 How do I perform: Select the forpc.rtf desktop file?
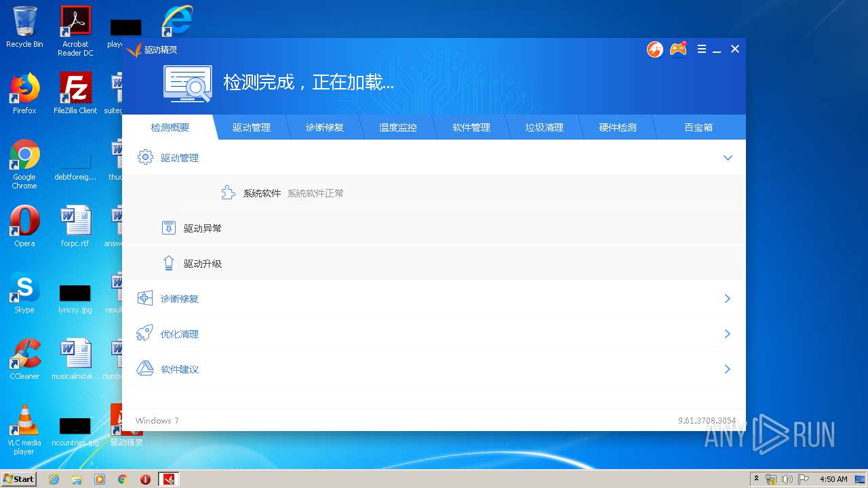[75, 226]
